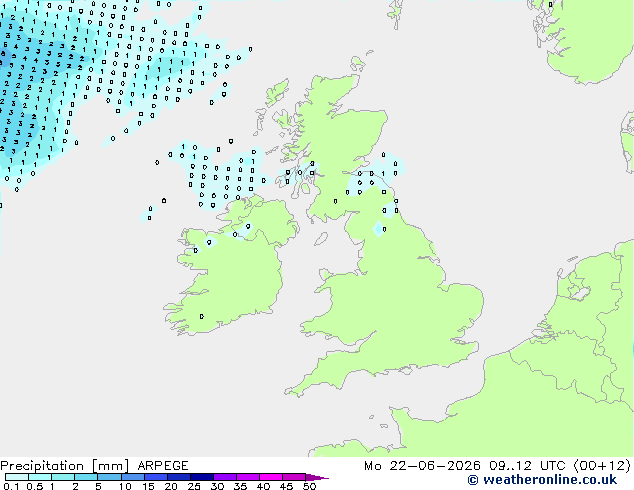Image resolution: width=634 pixels, height=490 pixels.
Task: Click the date 'Mo 22-06-2026' text
Action: click(422, 466)
